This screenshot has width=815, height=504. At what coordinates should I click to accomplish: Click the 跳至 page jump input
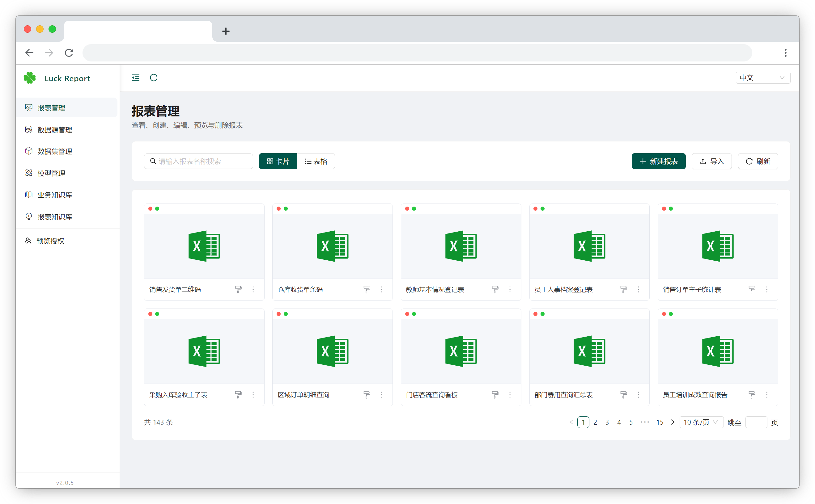click(x=756, y=422)
